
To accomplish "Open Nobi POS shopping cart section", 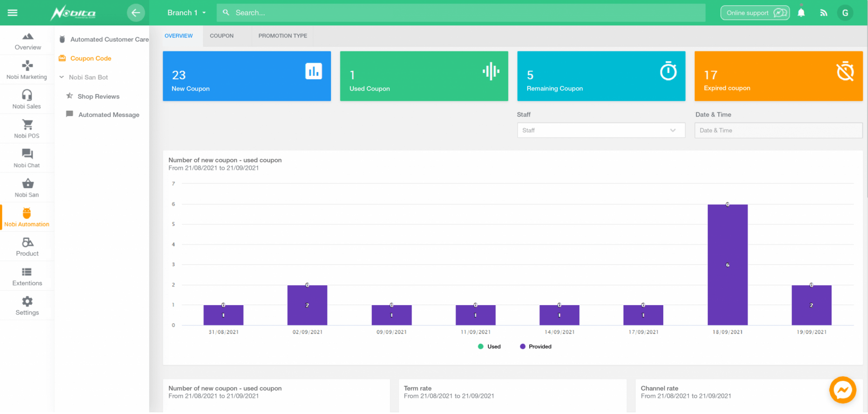I will point(26,129).
